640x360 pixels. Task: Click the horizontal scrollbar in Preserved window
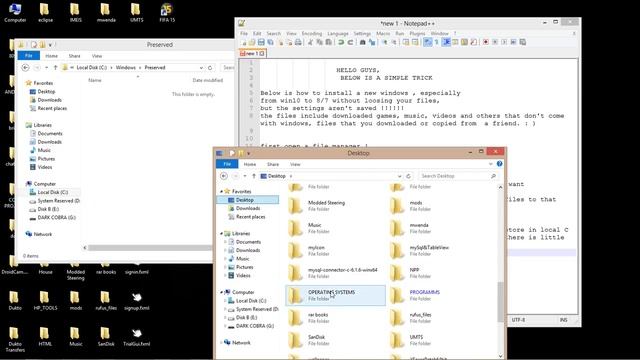[150, 248]
